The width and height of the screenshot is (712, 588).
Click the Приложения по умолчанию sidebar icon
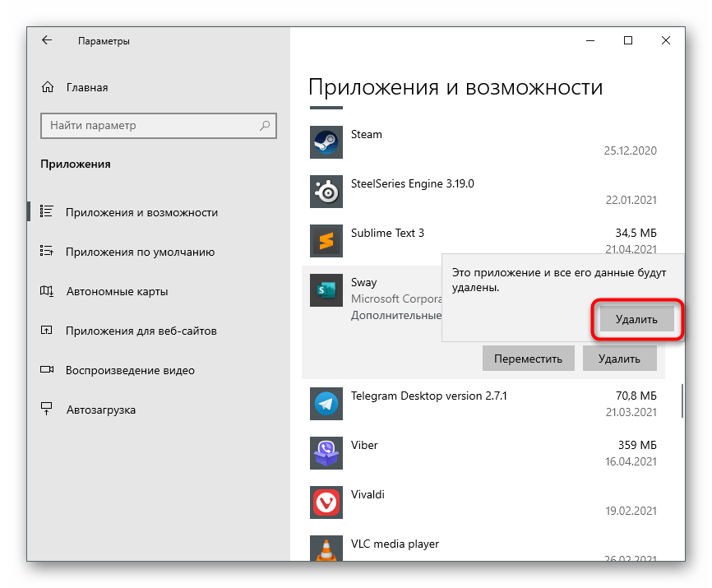pos(46,251)
